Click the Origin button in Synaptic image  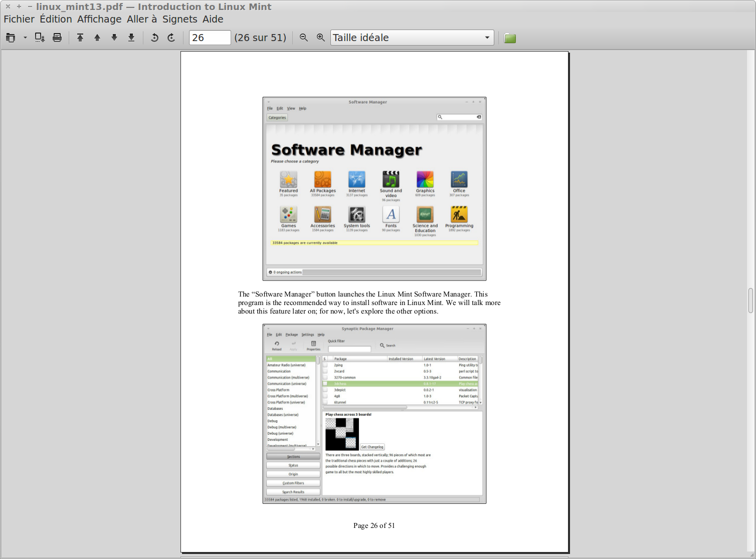pyautogui.click(x=293, y=474)
